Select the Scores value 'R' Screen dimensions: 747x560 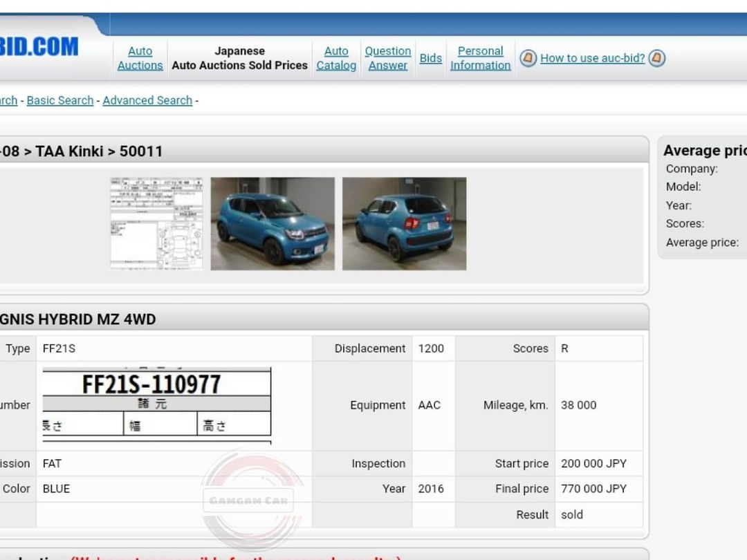pos(564,348)
